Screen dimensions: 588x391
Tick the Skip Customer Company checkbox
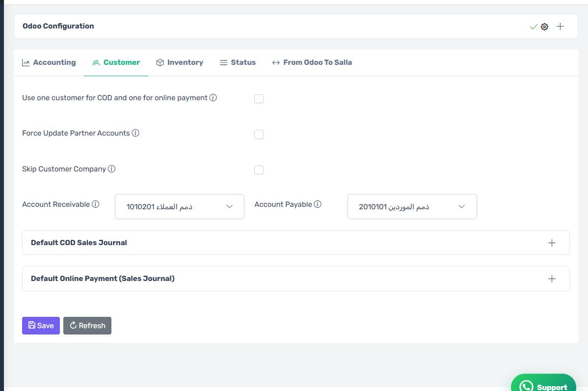pos(259,170)
